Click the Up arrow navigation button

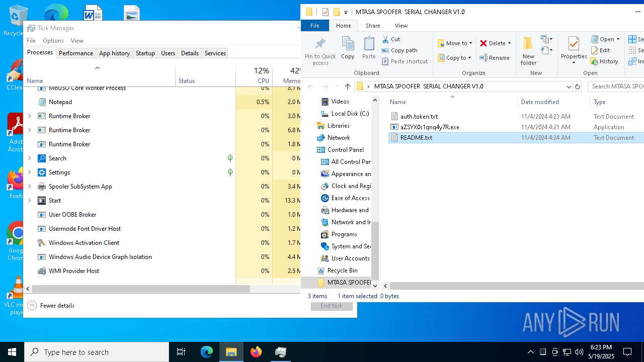point(347,86)
